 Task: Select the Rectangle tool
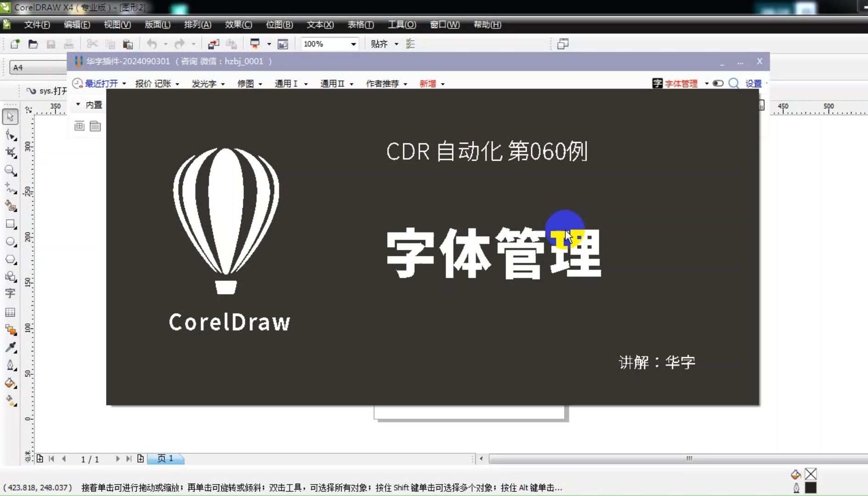point(11,224)
